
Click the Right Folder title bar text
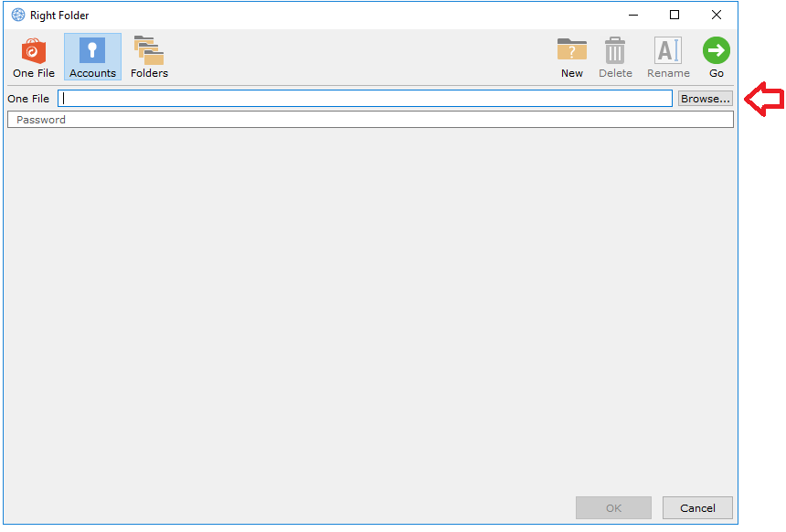tap(59, 16)
